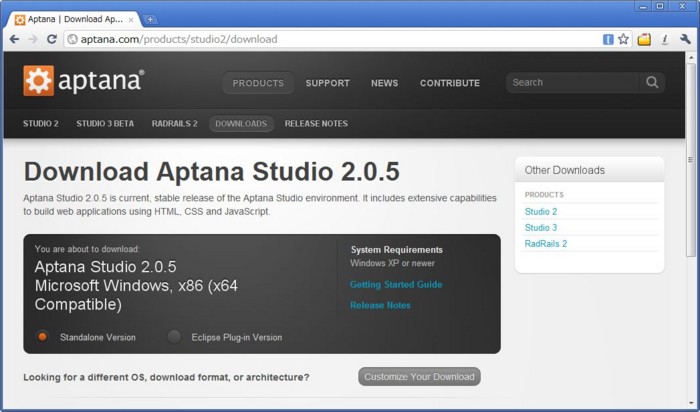700x412 pixels.
Task: Click 'Looking for a different OS' text
Action: (166, 377)
